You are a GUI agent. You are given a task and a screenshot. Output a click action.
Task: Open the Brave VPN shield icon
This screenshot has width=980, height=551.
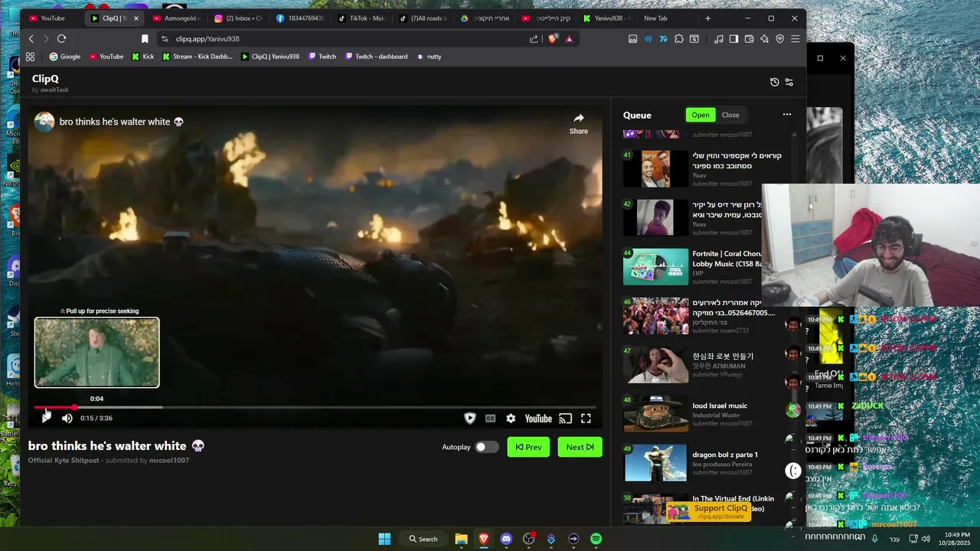click(779, 39)
